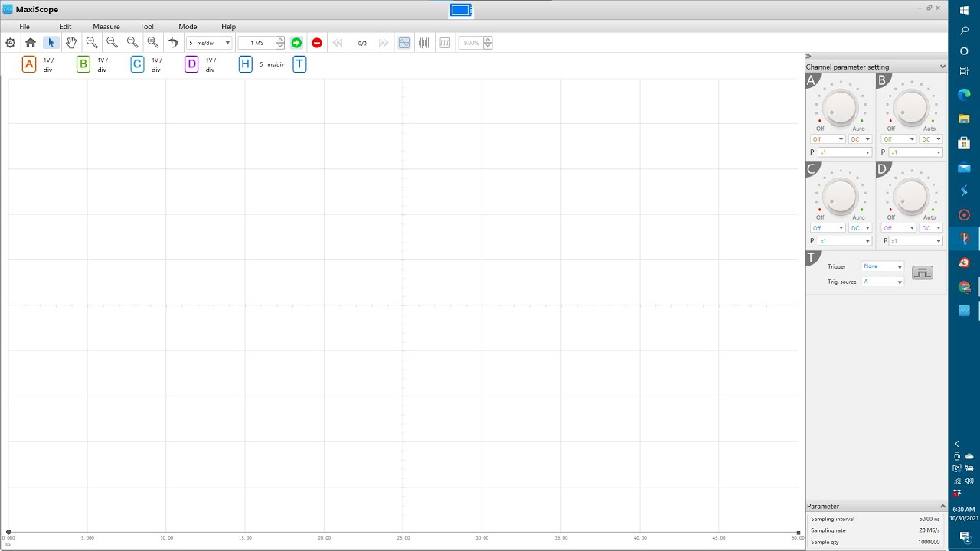Click channel C voltage range knob
Viewport: 980px width, 551px height.
point(841,196)
